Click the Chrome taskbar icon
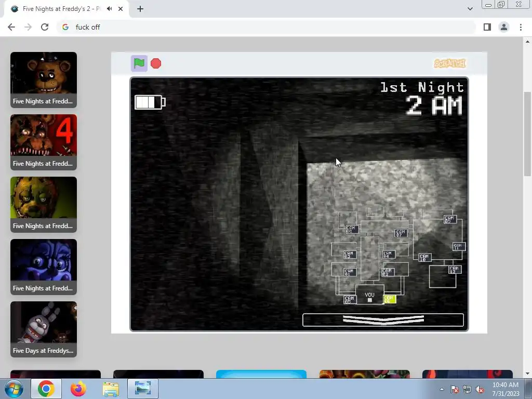The image size is (532, 399). (46, 389)
